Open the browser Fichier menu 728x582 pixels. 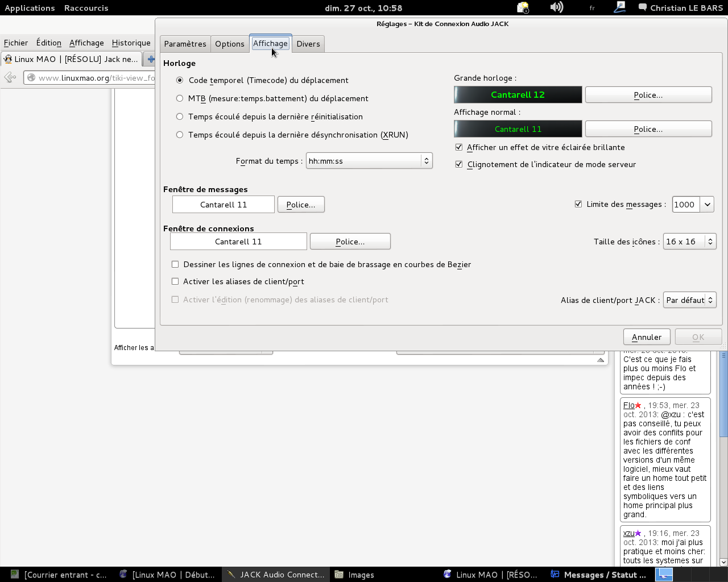pos(16,43)
